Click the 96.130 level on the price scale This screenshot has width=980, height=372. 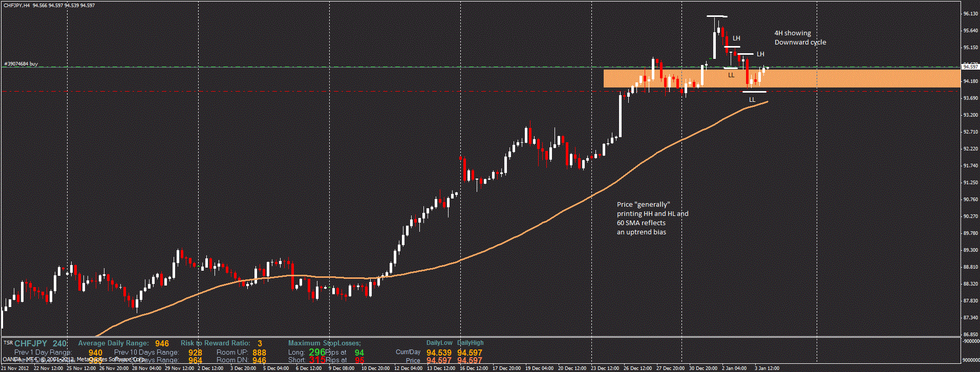970,14
